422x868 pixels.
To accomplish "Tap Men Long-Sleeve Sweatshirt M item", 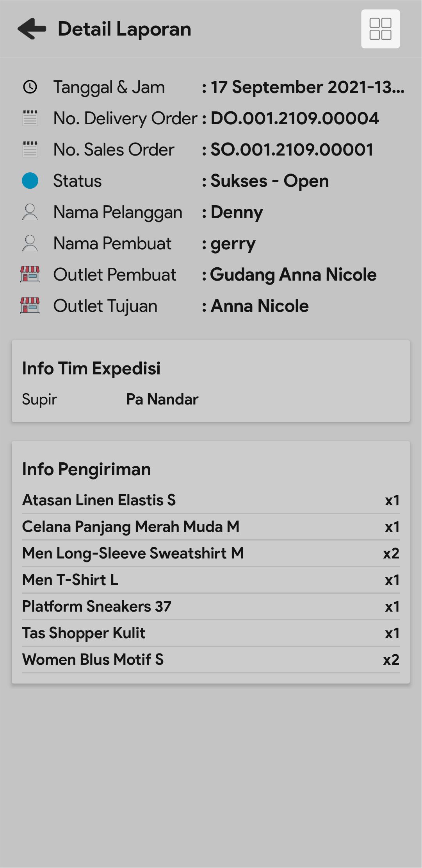I will pyautogui.click(x=133, y=553).
